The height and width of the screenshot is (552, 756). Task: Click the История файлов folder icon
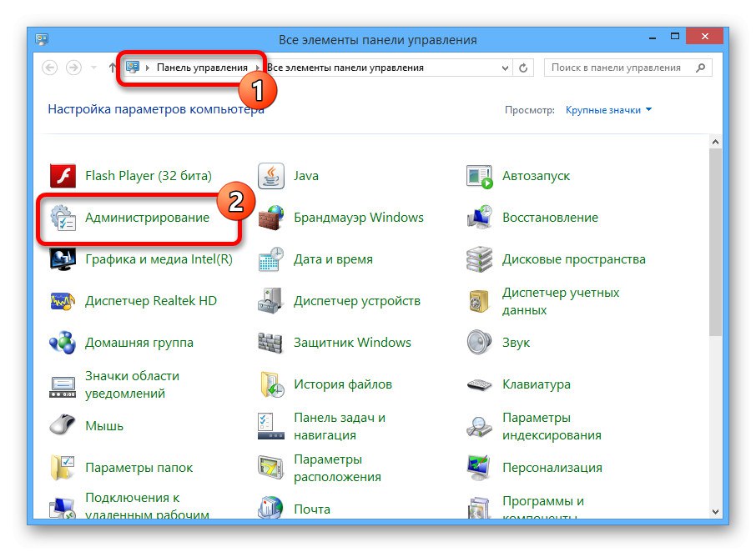(x=272, y=384)
